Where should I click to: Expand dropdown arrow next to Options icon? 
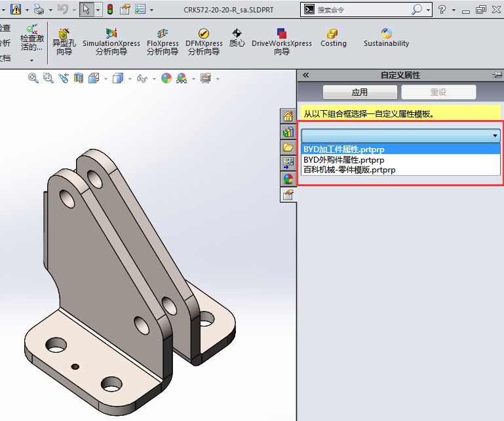pyautogui.click(x=151, y=10)
